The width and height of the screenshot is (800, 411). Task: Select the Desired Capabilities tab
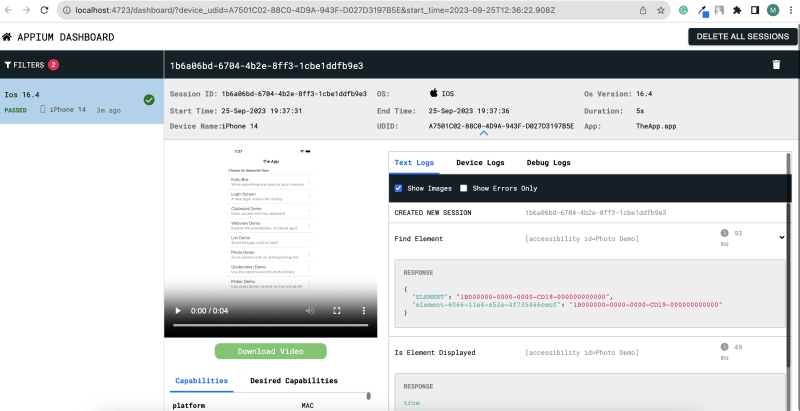294,380
